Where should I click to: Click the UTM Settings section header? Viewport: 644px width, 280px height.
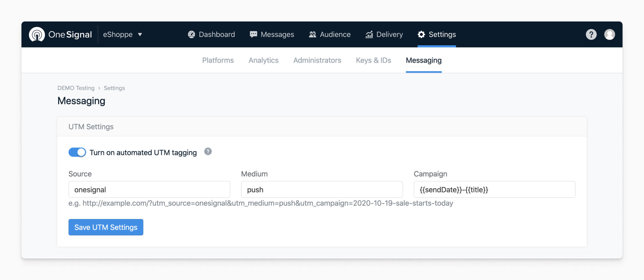click(91, 127)
